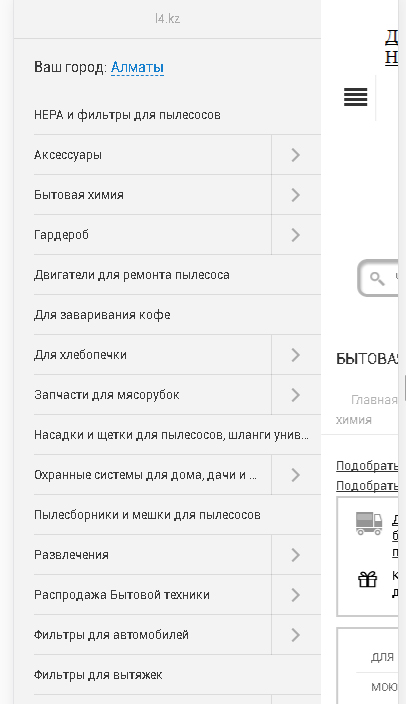406x704 pixels.
Task: Expand Запчасти для мясорубок chevron
Action: (x=296, y=395)
